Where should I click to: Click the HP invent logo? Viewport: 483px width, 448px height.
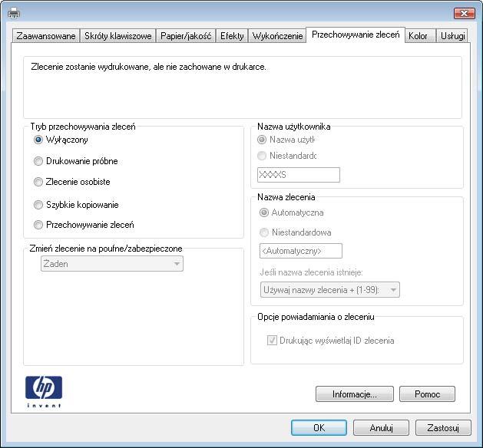tap(44, 391)
